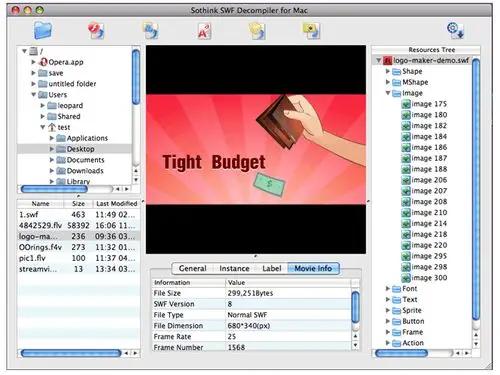
Task: Expand the Frame folder
Action: tap(388, 332)
